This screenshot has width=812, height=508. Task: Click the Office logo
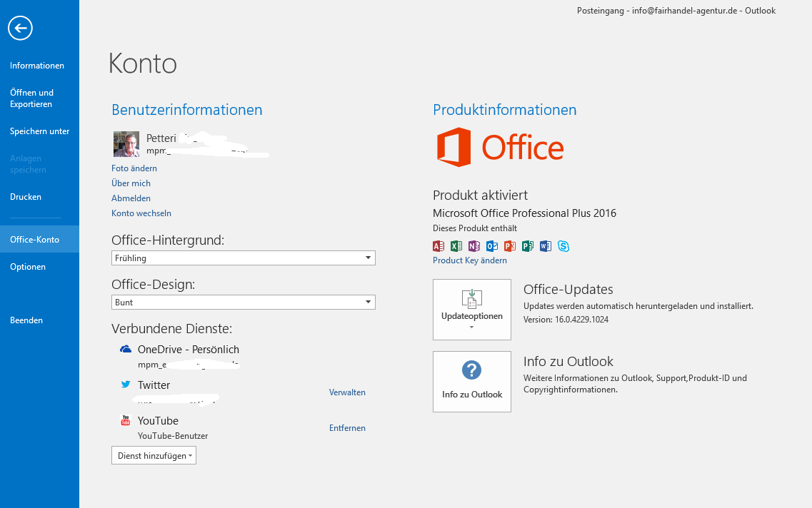coord(500,148)
